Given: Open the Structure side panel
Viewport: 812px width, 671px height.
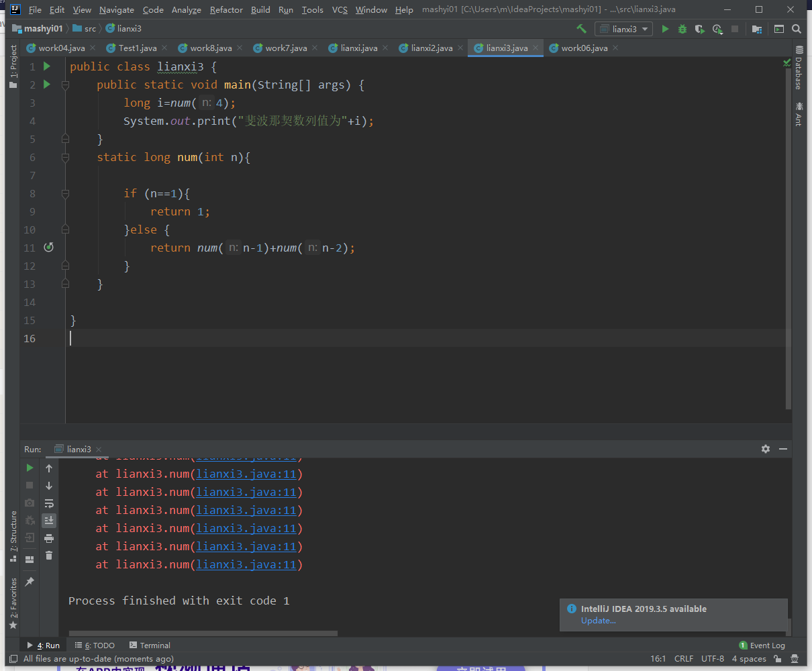Looking at the screenshot, I should 13,536.
